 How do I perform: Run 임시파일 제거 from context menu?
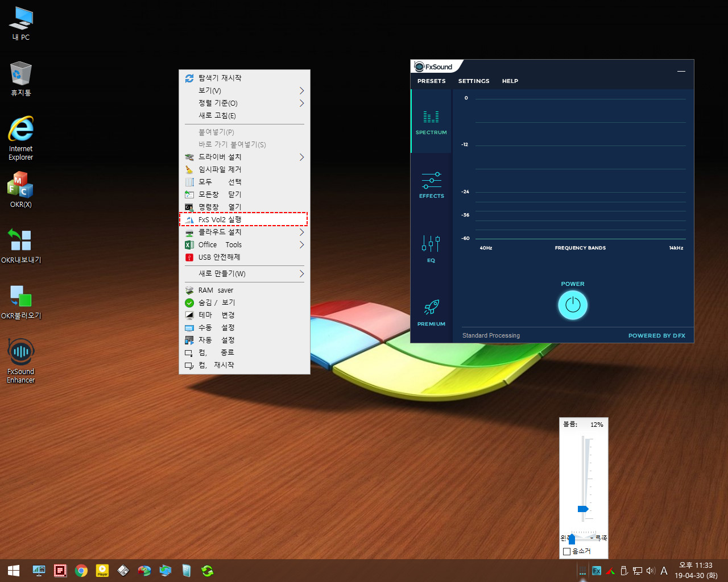[x=245, y=169]
